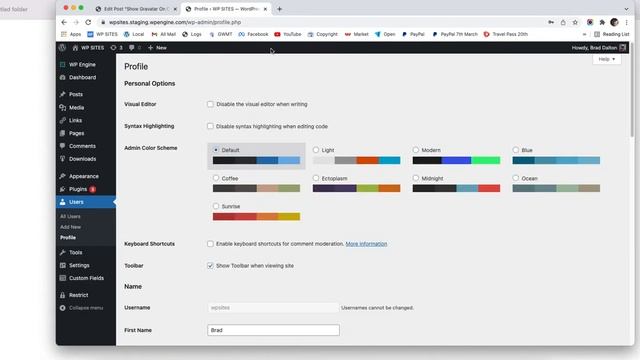Open Profile submenu item
This screenshot has height=360, width=640.
coord(68,238)
